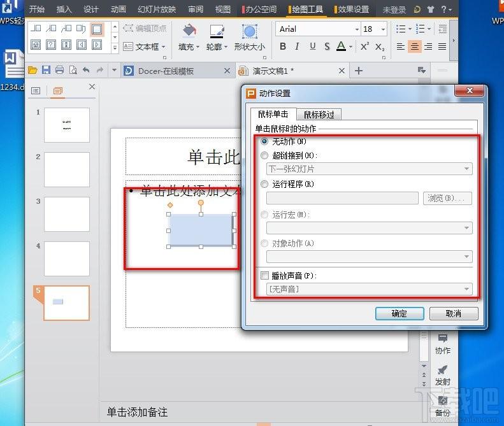This screenshot has width=504, height=426.
Task: Click the Edit Vertices (编辑顶点) button
Action: pos(145,29)
